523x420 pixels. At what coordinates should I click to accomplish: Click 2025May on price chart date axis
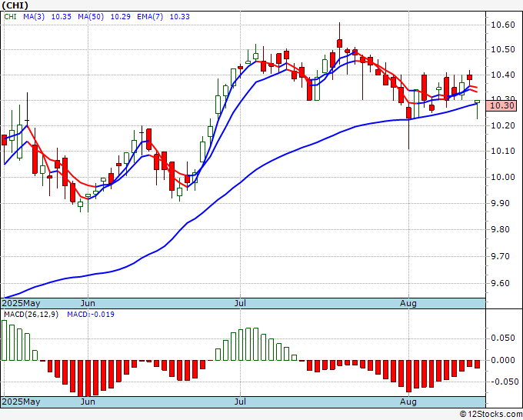pyautogui.click(x=22, y=303)
